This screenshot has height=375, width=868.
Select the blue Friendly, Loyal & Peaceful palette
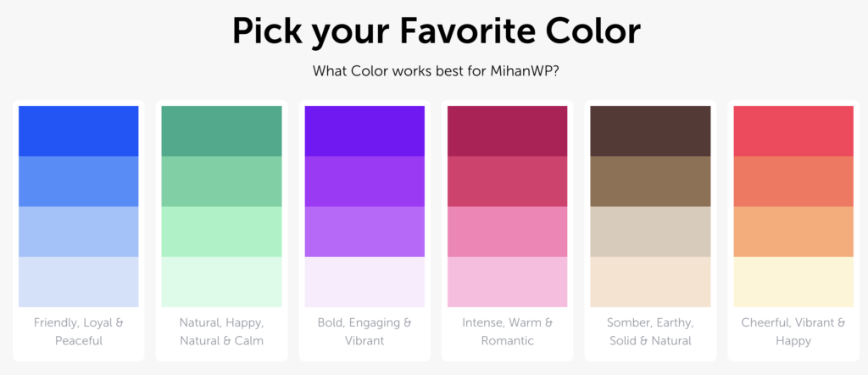(79, 231)
